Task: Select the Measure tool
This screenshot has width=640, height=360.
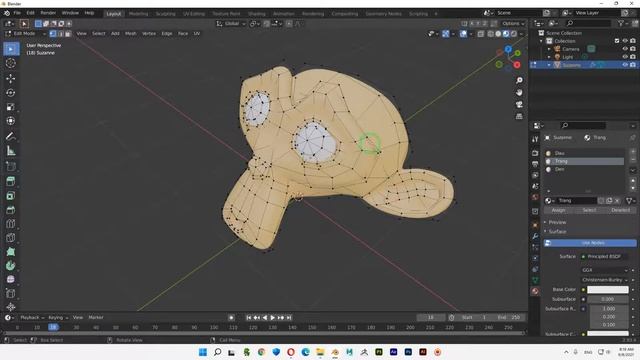Action: pyautogui.click(x=11, y=151)
